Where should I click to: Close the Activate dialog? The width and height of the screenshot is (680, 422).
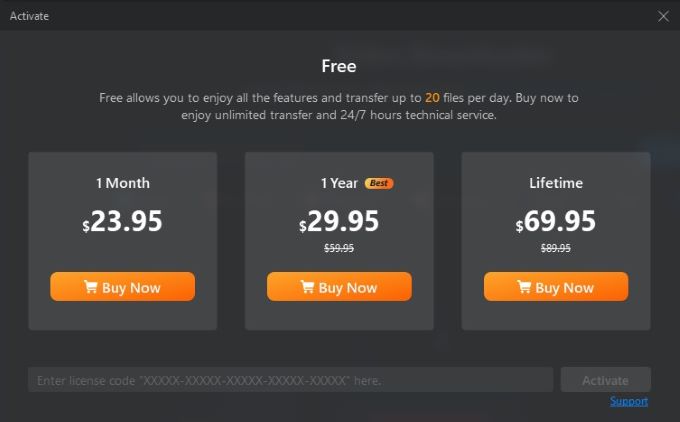click(x=663, y=16)
